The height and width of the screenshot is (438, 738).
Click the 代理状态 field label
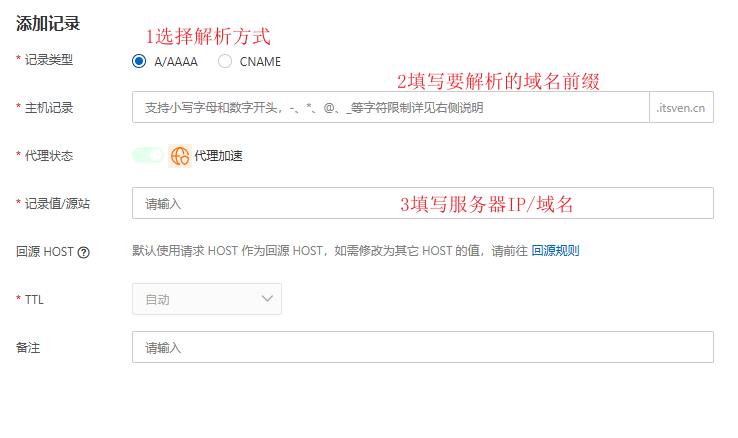coord(48,156)
